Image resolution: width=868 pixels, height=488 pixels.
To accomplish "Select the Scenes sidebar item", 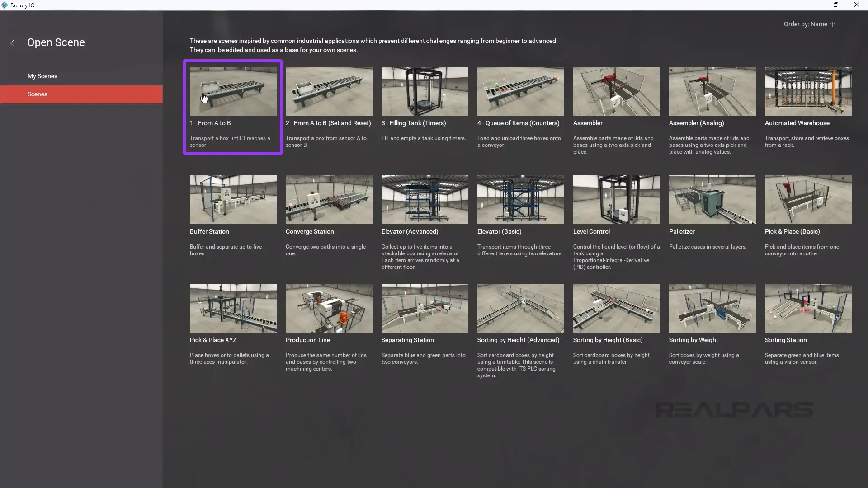I will (81, 94).
